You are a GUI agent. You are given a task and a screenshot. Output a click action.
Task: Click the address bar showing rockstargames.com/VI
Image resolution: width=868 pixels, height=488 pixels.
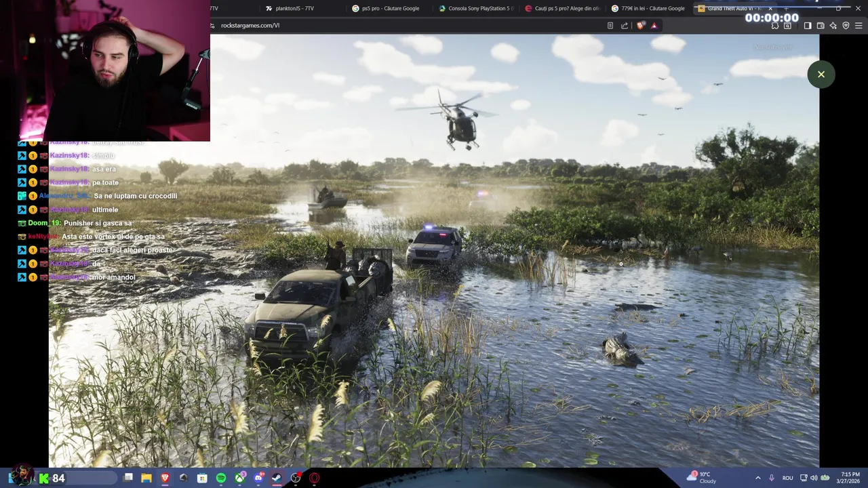pyautogui.click(x=407, y=26)
